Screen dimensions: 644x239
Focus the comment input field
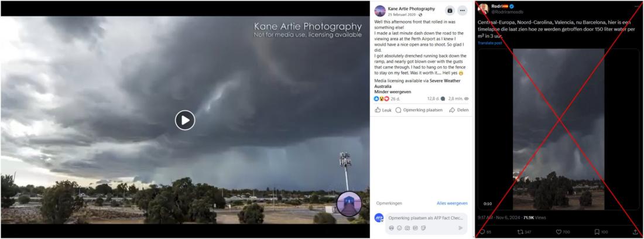coord(426,218)
